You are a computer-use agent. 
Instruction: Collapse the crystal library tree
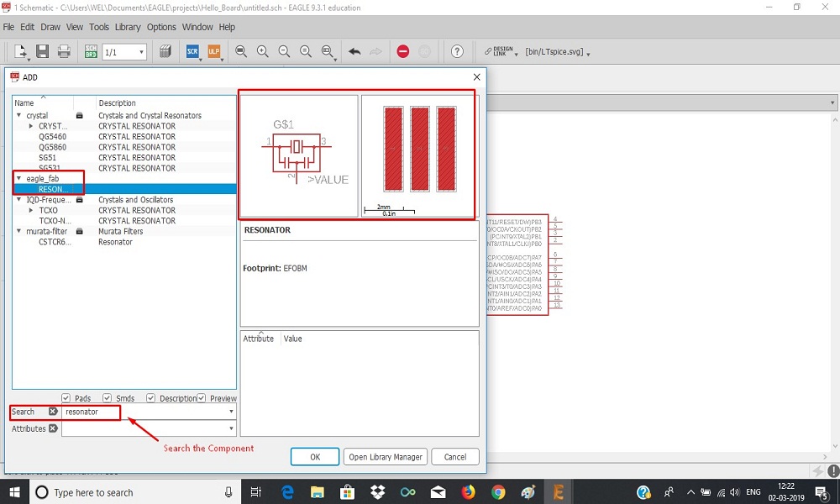tap(18, 115)
